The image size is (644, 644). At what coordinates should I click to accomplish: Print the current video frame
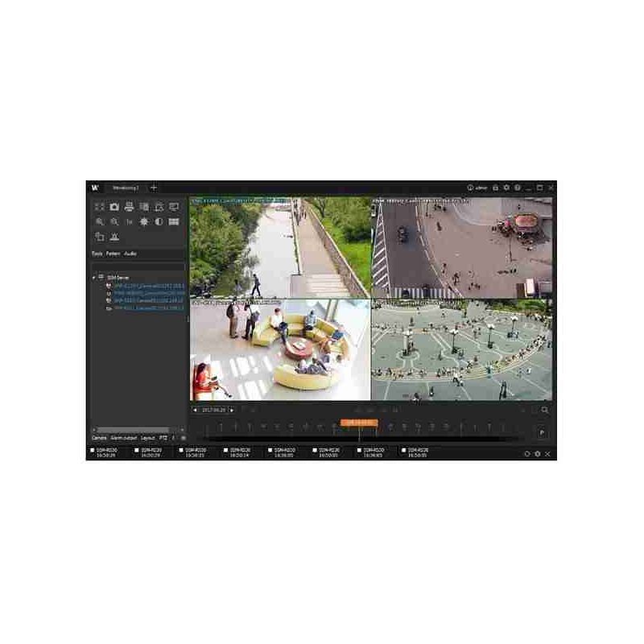pos(130,207)
